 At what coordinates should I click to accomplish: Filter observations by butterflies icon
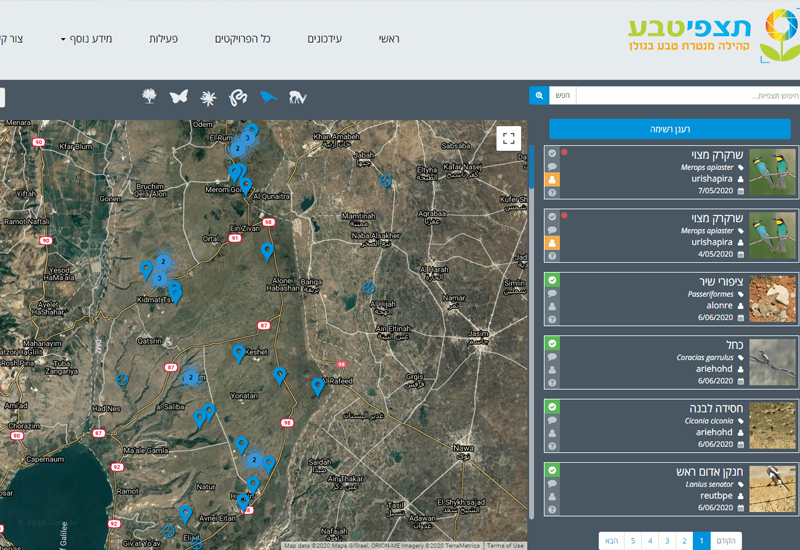179,96
